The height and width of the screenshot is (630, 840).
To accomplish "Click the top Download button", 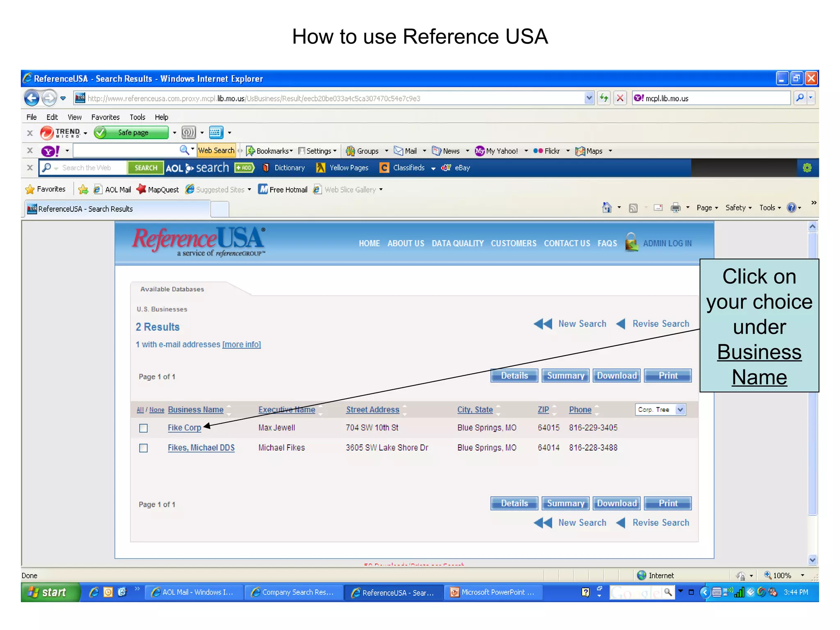I will click(x=616, y=375).
